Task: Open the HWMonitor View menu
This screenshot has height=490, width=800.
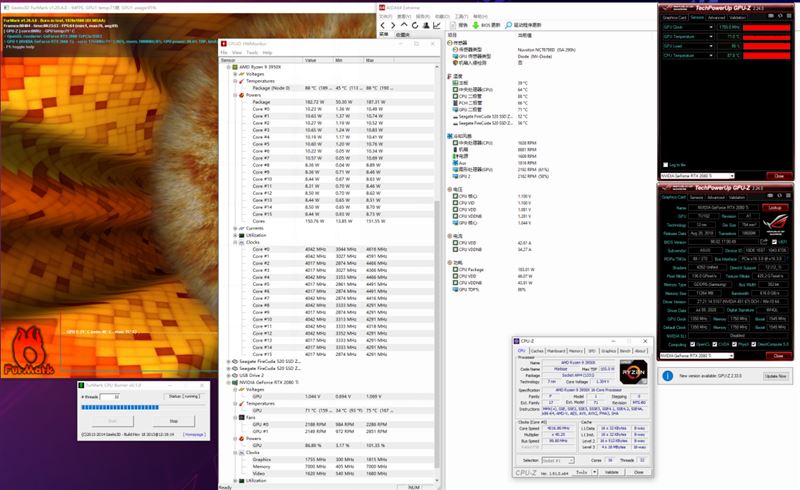Action: 237,53
